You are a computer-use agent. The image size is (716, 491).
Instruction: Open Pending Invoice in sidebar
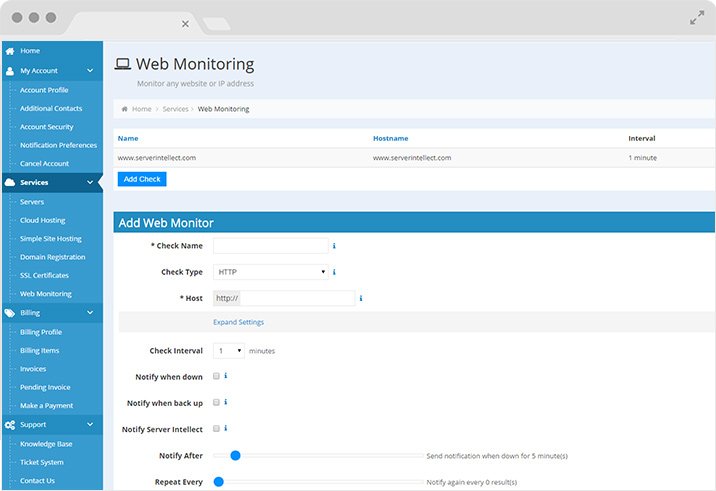(45, 387)
